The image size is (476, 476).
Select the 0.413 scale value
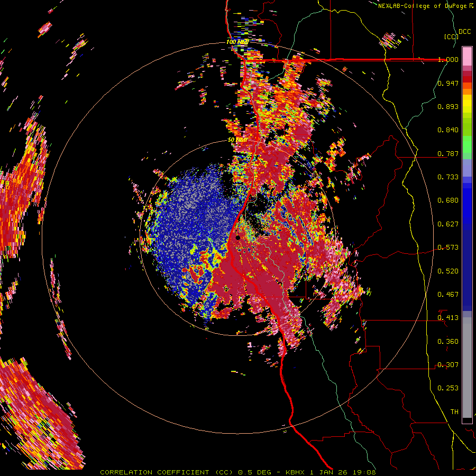(448, 318)
